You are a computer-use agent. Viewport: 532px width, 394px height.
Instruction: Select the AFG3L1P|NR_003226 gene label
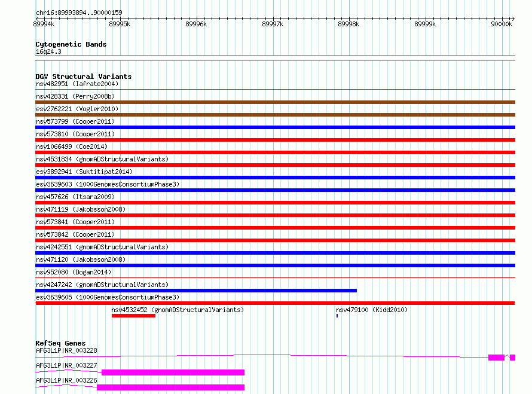[66, 380]
